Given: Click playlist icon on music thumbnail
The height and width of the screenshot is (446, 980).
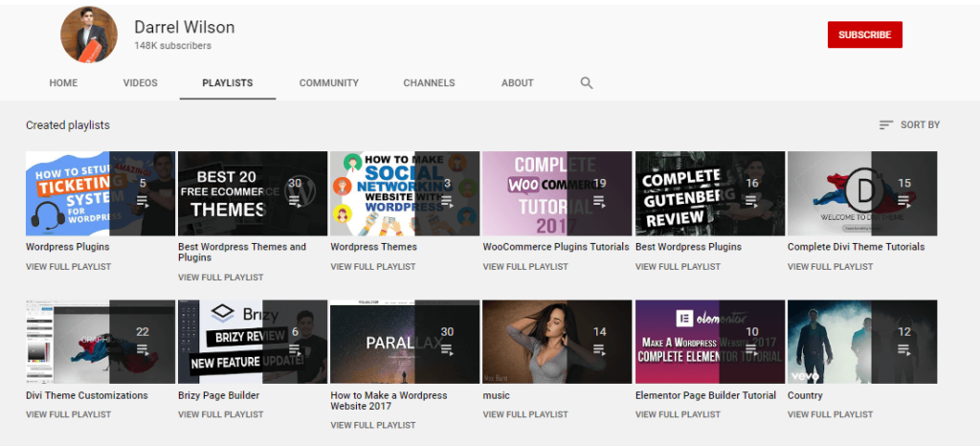Looking at the screenshot, I should [x=599, y=349].
